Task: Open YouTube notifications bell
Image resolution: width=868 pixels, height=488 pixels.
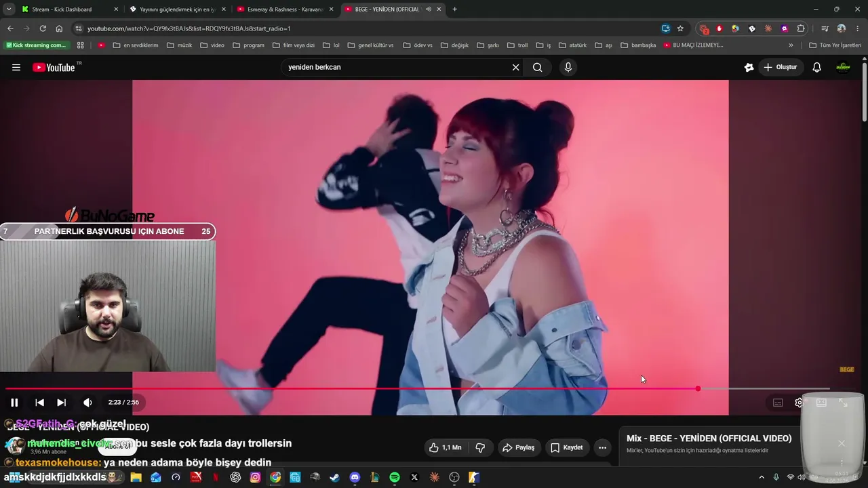Action: (x=816, y=67)
